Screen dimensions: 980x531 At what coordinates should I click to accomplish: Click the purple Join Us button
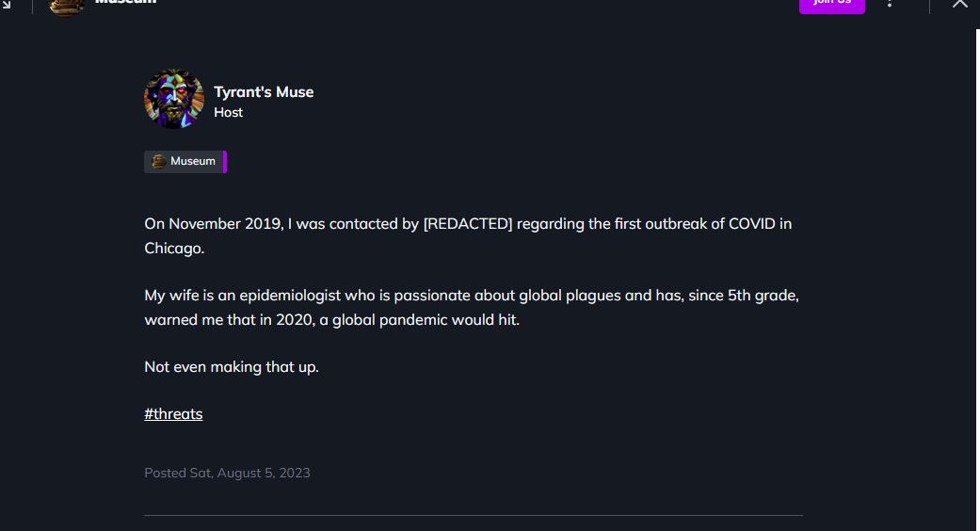click(832, 5)
